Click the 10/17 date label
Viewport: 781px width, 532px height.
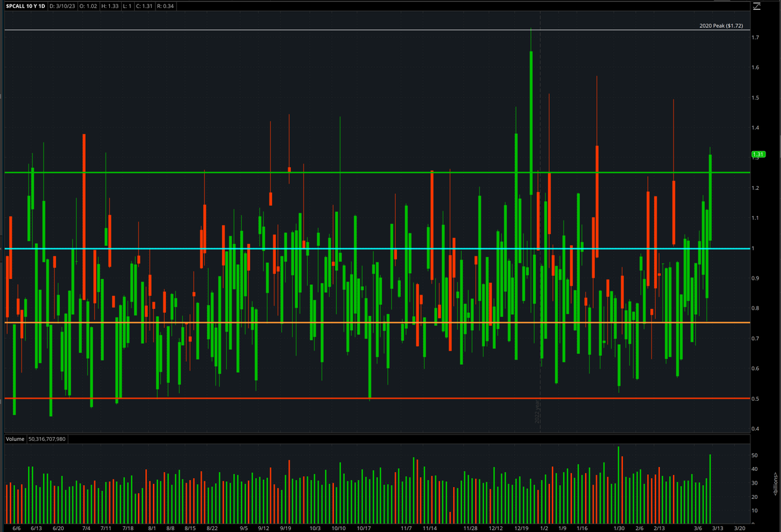click(x=363, y=528)
